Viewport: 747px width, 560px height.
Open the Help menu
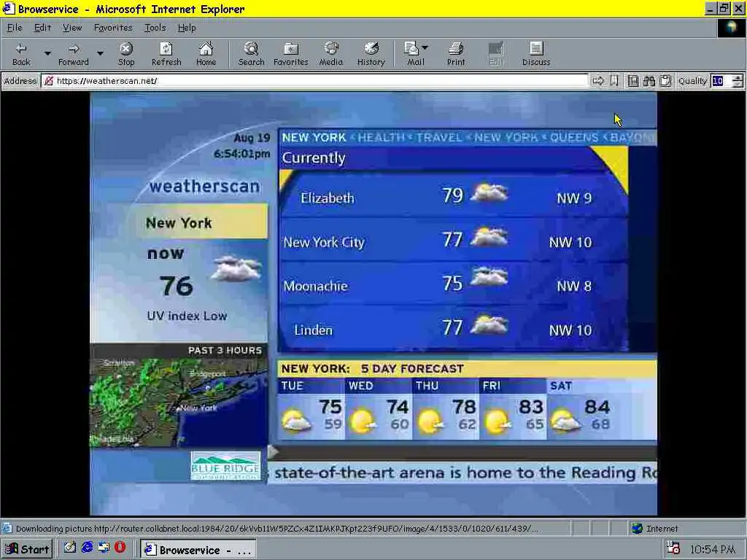coord(187,28)
